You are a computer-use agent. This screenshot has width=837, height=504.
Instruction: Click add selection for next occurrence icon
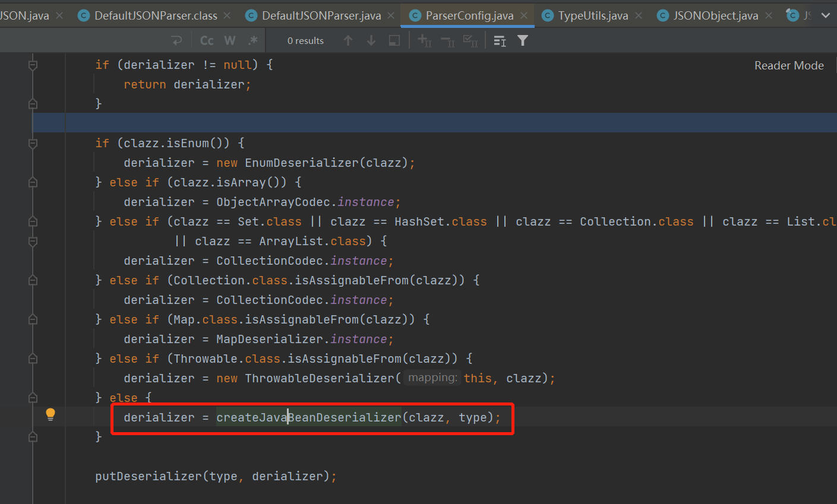[x=424, y=40]
